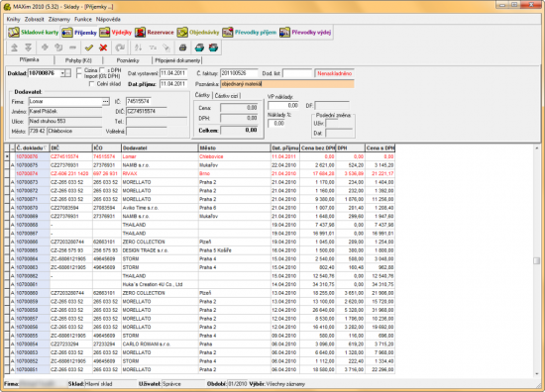Image resolution: width=545 pixels, height=392 pixels.
Task: Click the Č. faktury input field
Action: click(239, 73)
